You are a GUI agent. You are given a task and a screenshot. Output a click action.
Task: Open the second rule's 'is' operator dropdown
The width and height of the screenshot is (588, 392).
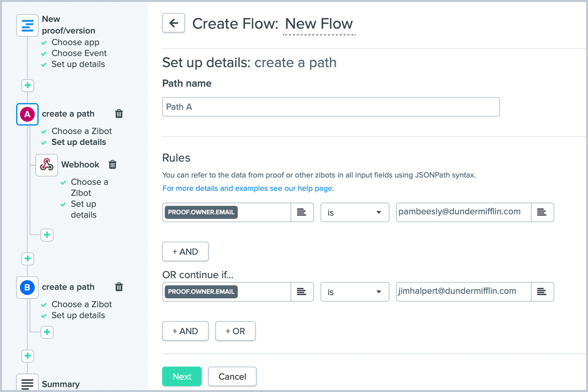pos(355,292)
